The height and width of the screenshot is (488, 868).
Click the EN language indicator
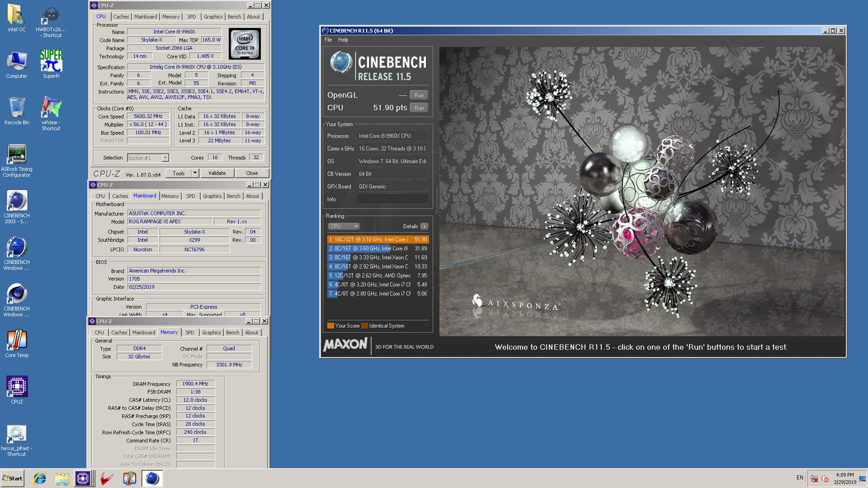click(800, 478)
